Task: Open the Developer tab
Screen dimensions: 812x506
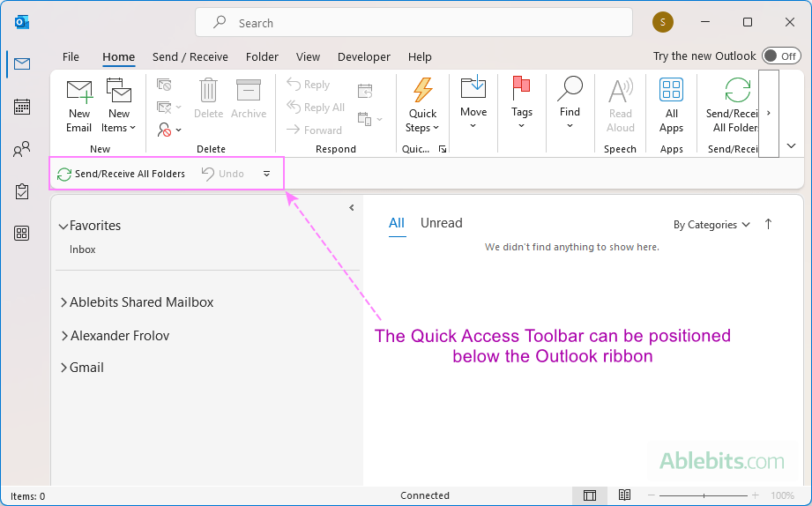Action: 364,57
